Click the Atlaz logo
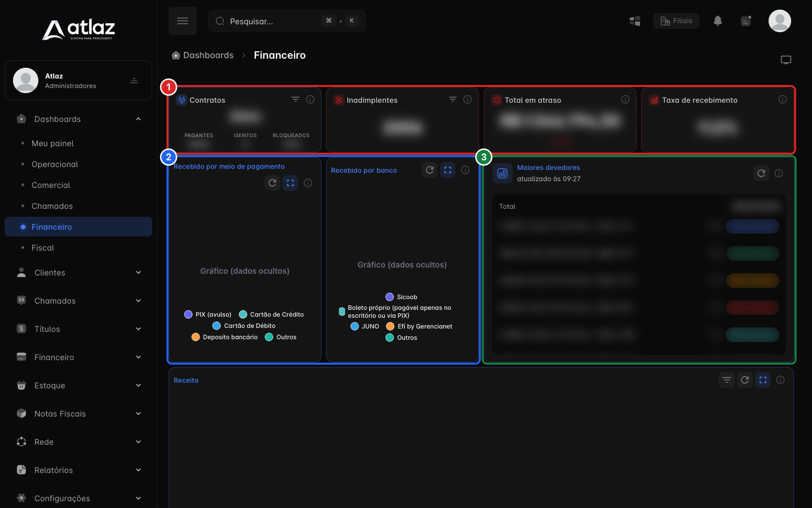Image resolution: width=812 pixels, height=508 pixels. pyautogui.click(x=78, y=29)
